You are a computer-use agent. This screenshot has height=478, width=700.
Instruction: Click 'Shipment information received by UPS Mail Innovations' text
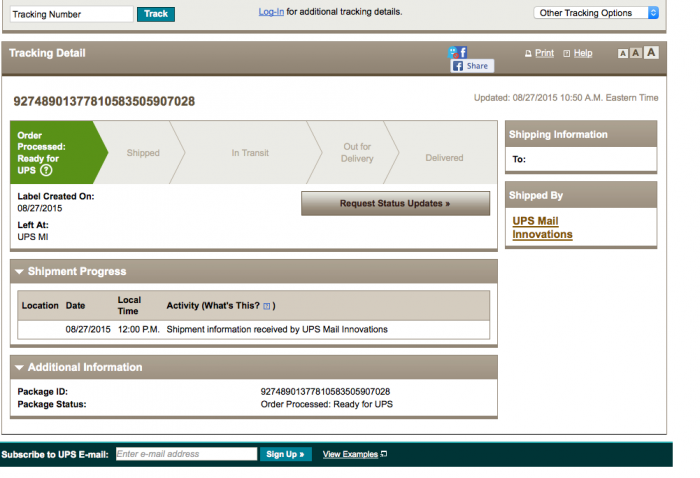click(x=277, y=329)
